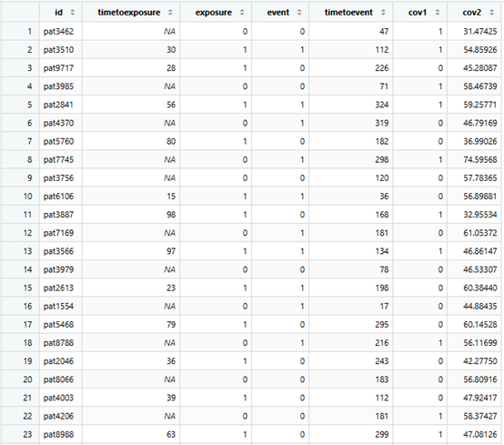This screenshot has width=504, height=445.
Task: Click cov2 value 31.47425
Action: [x=480, y=32]
